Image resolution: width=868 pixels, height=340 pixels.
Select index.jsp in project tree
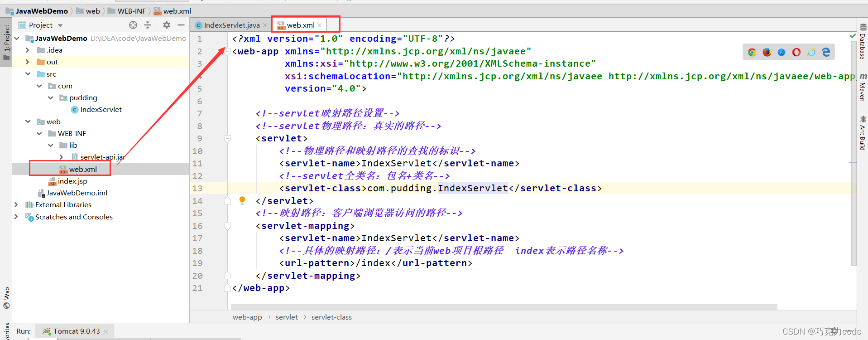pyautogui.click(x=67, y=181)
